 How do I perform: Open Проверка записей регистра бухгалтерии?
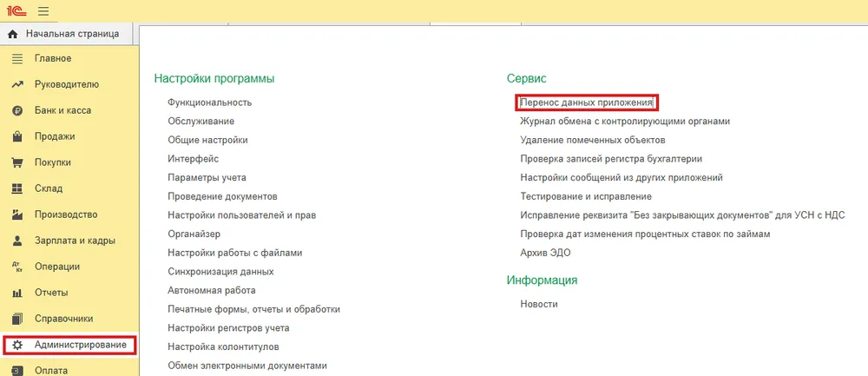point(611,159)
